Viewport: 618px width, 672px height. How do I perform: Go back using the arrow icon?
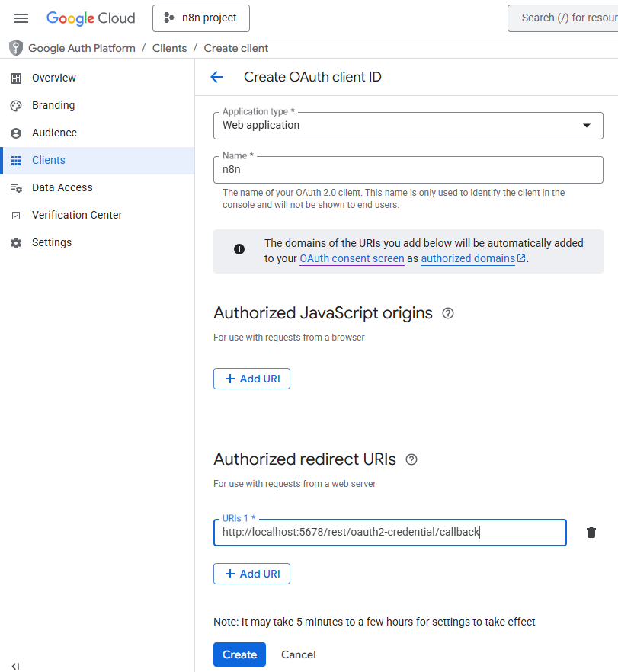(216, 77)
